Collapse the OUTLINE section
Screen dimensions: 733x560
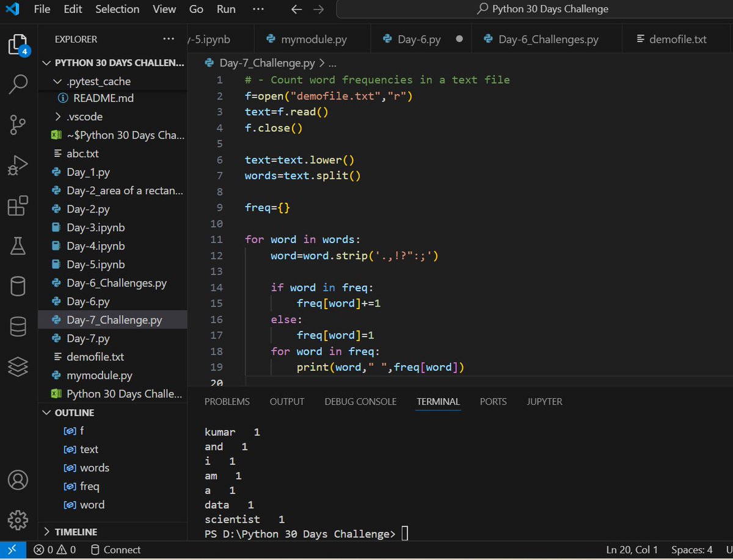(113, 413)
